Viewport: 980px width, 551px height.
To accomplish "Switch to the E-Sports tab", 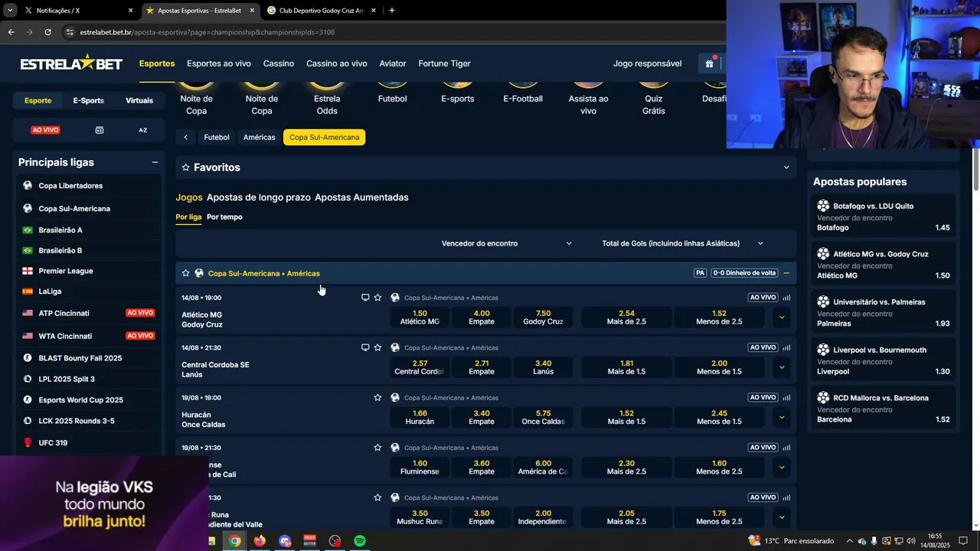I will tap(89, 100).
